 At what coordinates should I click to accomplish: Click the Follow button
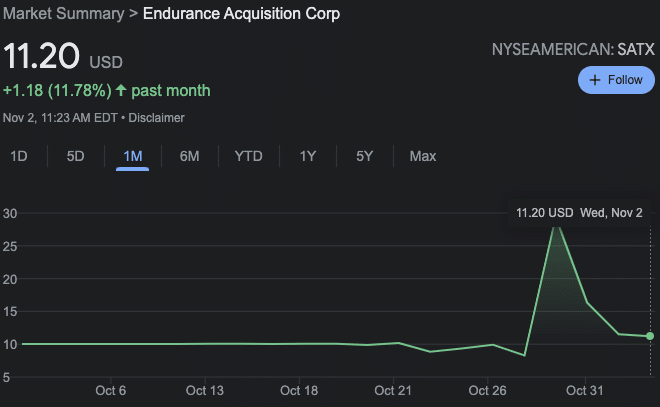616,80
